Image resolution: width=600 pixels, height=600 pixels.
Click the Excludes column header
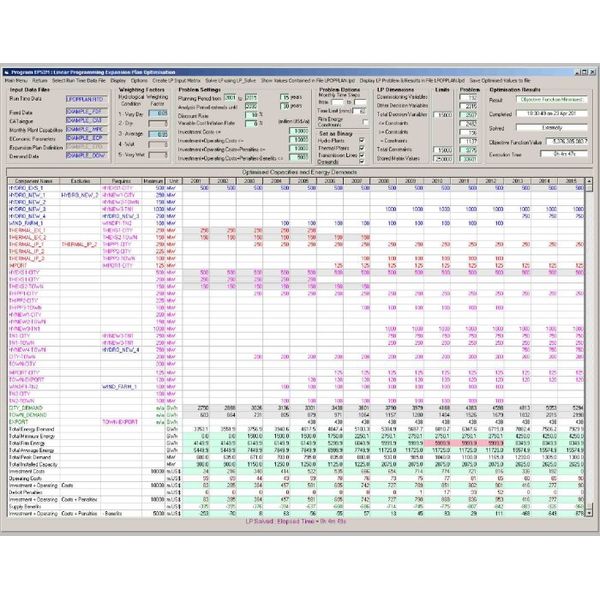coord(80,181)
